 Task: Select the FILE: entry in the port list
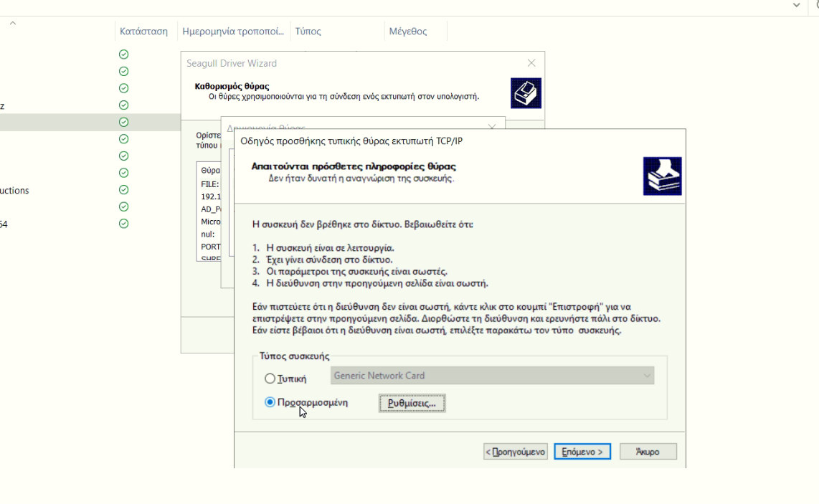coord(209,184)
